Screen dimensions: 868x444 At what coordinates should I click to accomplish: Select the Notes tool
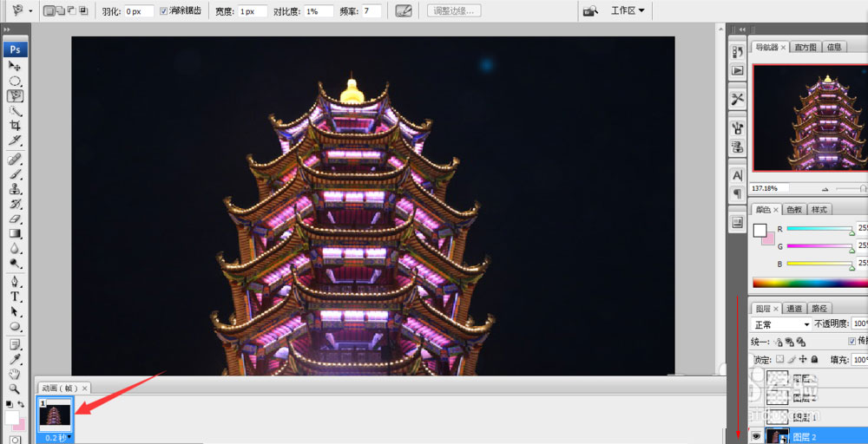coord(15,346)
